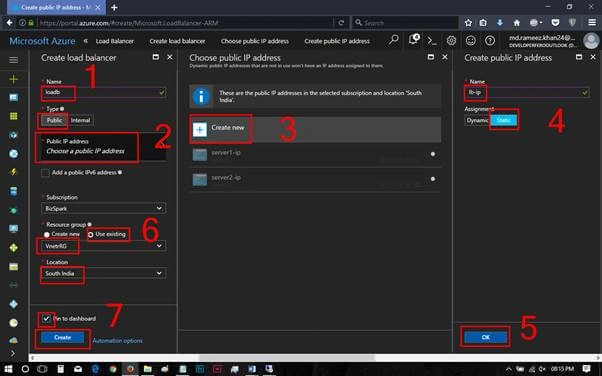Open Azure portal settings gear

click(x=452, y=40)
